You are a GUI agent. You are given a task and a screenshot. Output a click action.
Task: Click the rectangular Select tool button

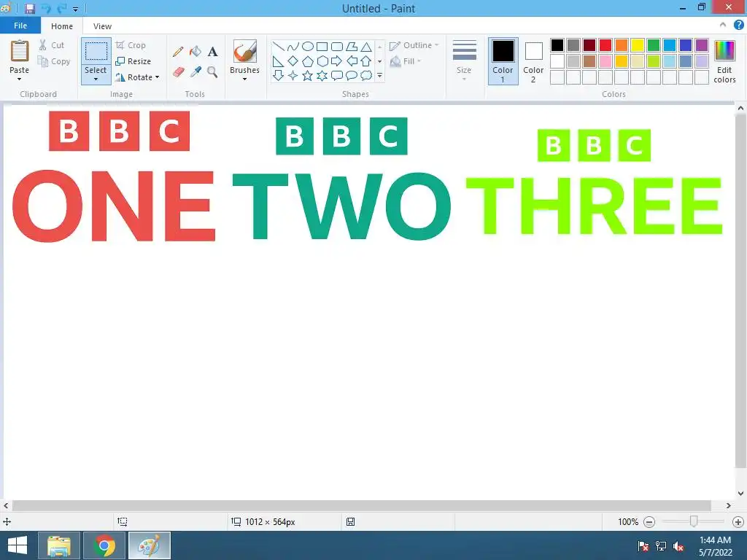[96, 52]
